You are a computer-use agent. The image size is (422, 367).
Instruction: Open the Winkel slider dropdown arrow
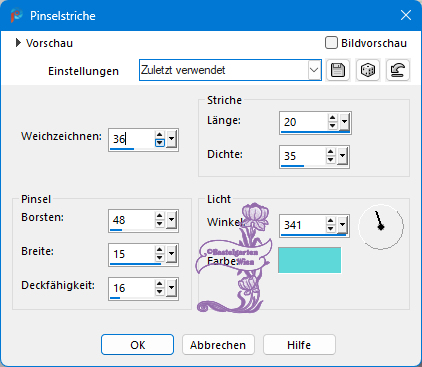click(x=342, y=225)
